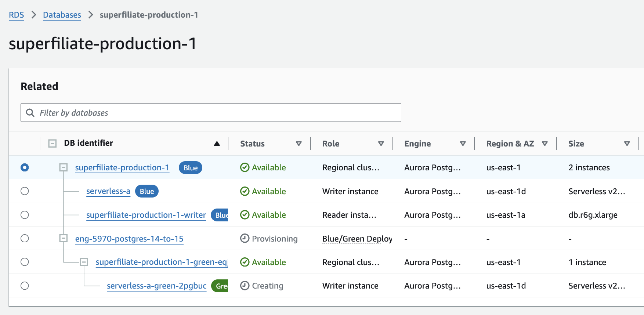Click Available check icon for the green cluster
This screenshot has width=644, height=315.
pos(245,262)
